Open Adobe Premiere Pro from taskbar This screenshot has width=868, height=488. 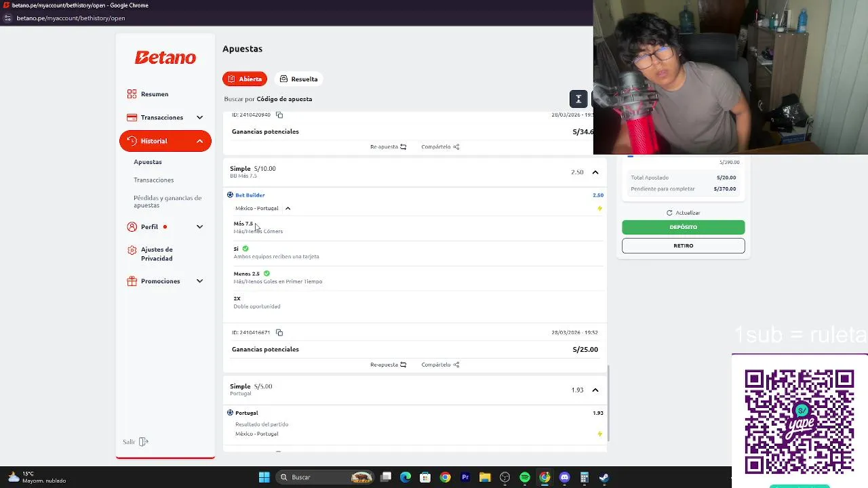point(465,477)
